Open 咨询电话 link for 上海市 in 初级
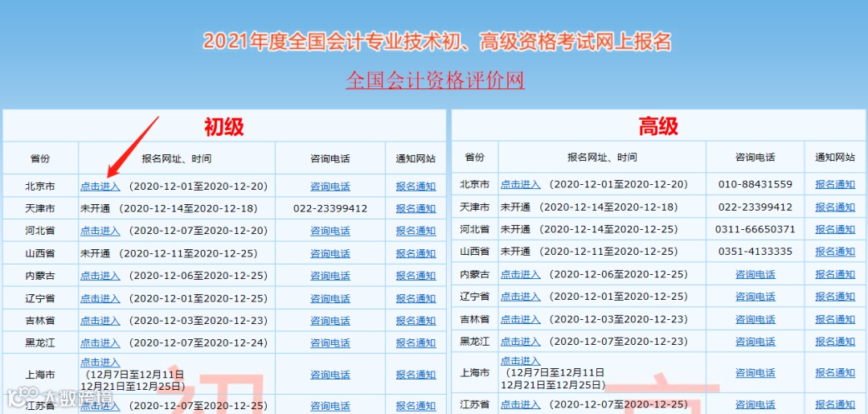Viewport: 868px width, 414px height. click(x=330, y=375)
